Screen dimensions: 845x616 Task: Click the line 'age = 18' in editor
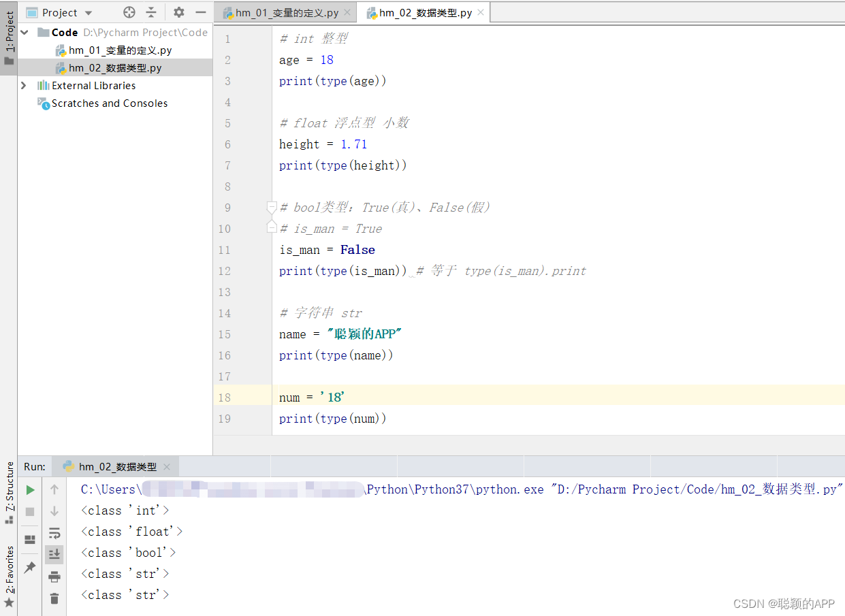306,60
